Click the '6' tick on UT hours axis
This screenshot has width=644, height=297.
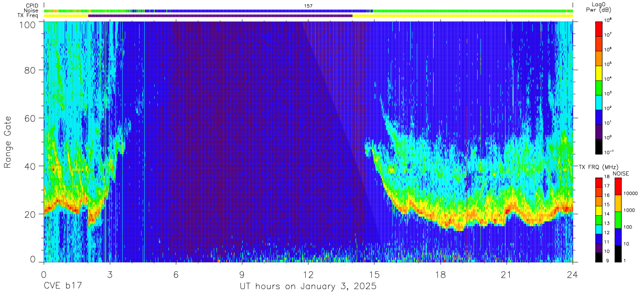(x=176, y=274)
